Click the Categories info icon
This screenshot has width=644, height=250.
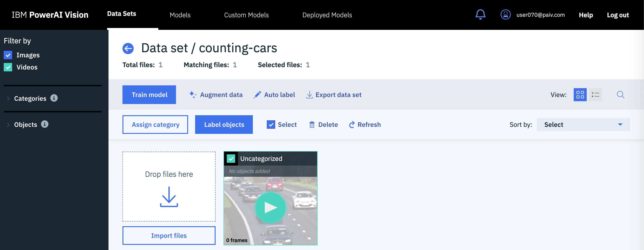(x=54, y=98)
